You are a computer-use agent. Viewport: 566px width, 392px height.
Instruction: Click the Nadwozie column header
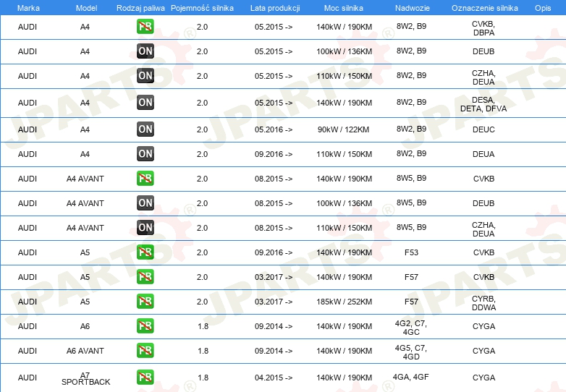click(x=413, y=8)
